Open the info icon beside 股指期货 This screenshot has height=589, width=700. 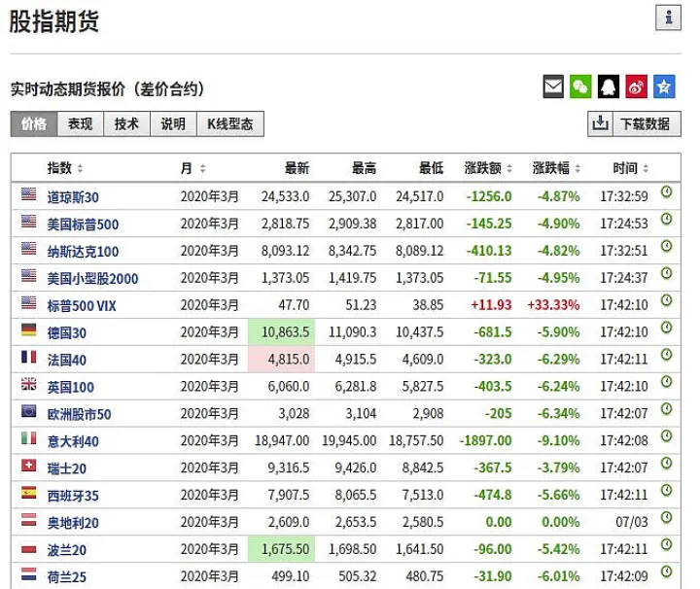(x=668, y=17)
